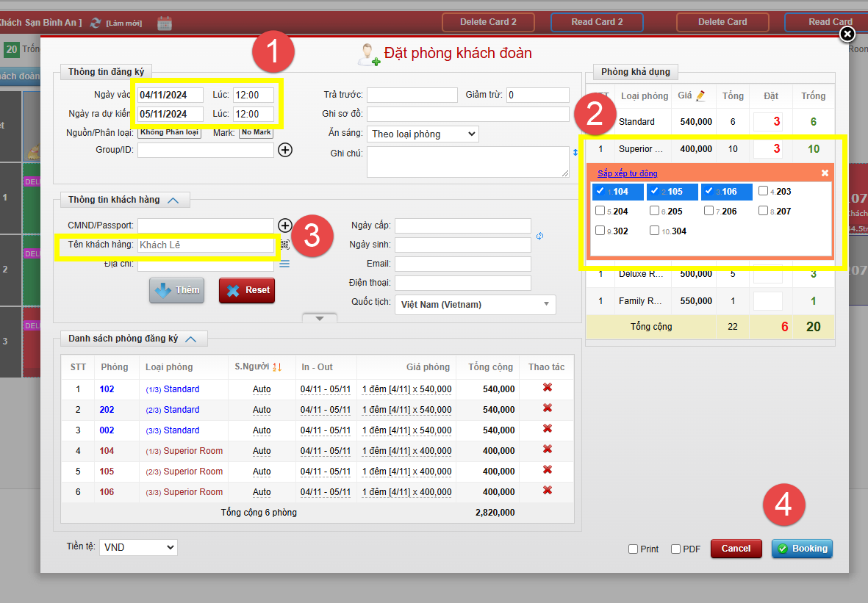This screenshot has width=868, height=603.
Task: Enable the Print checkbox
Action: [633, 549]
